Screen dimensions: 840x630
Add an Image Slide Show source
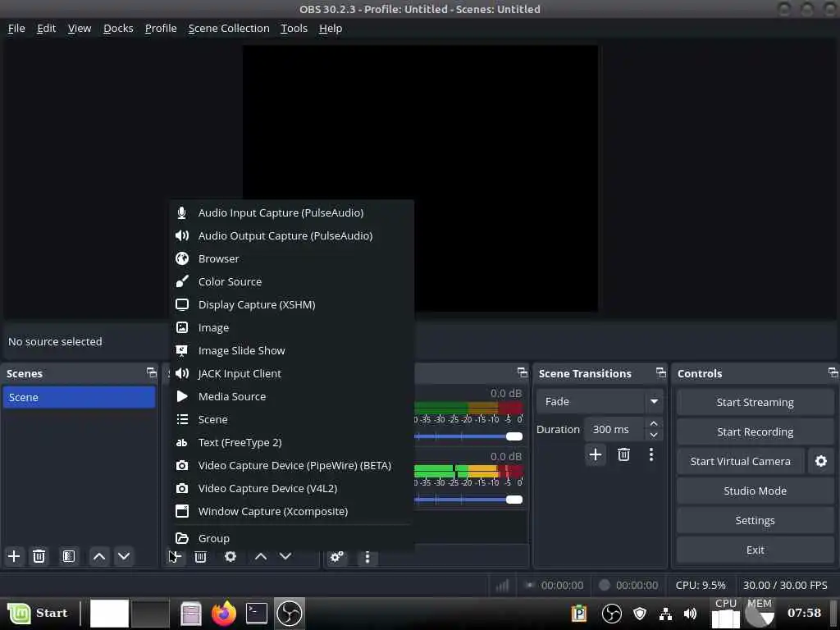click(292, 351)
